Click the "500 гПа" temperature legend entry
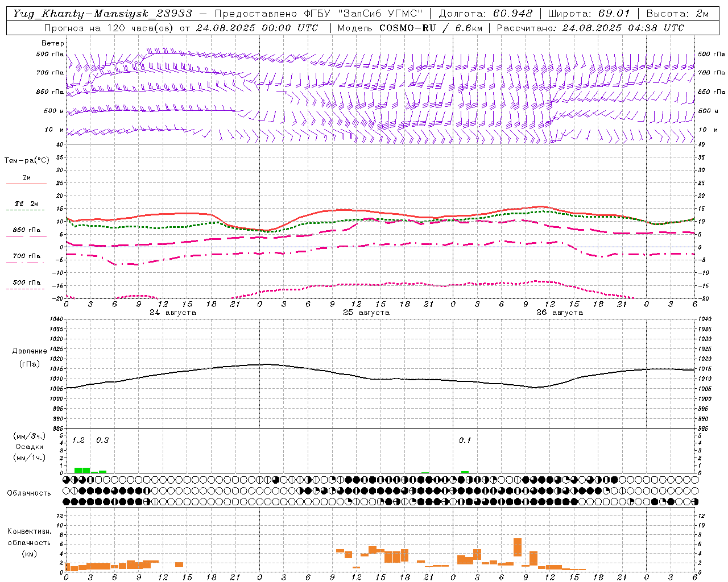This screenshot has height=582, width=728. click(x=27, y=282)
